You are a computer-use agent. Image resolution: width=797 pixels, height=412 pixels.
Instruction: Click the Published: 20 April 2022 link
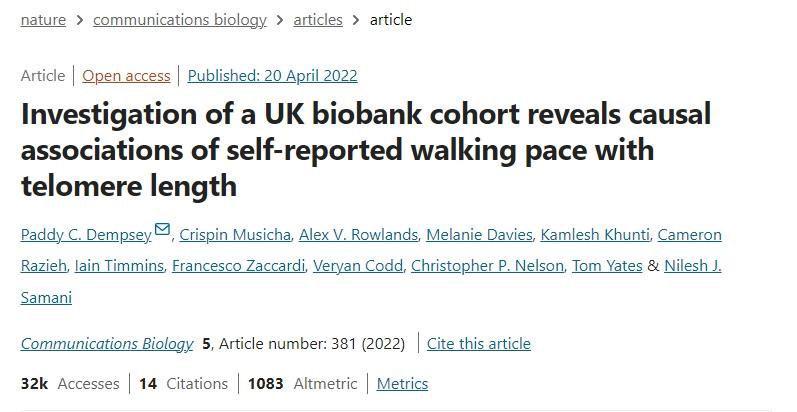[272, 76]
